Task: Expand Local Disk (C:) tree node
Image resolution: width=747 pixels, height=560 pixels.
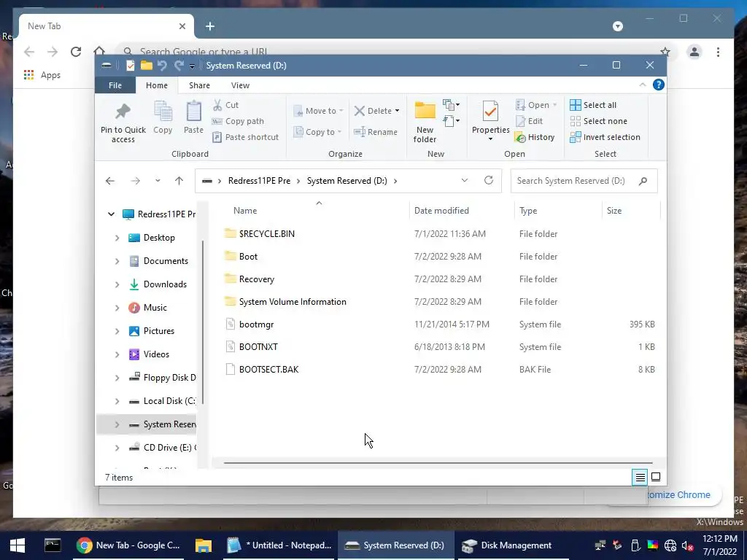Action: [117, 401]
